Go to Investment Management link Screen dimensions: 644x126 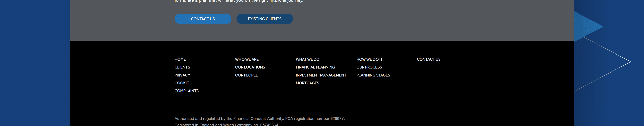[x=321, y=75]
